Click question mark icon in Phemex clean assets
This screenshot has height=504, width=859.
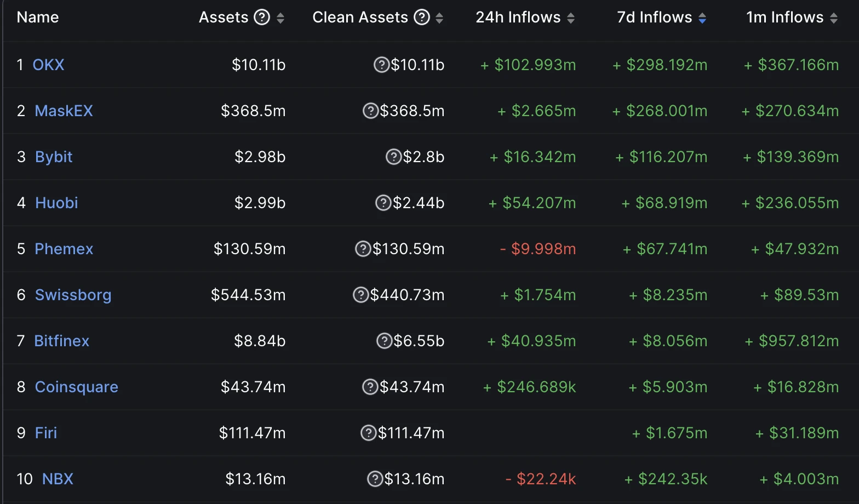point(363,249)
